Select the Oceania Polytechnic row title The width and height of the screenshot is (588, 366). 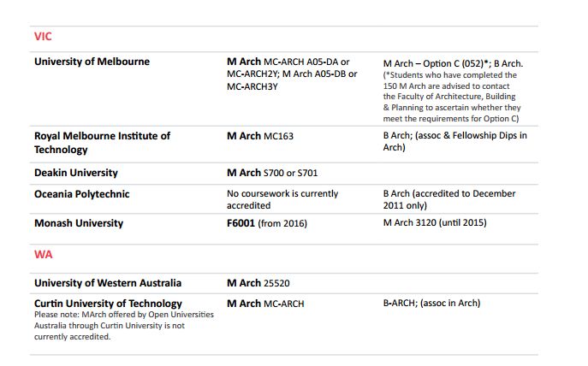[81, 194]
